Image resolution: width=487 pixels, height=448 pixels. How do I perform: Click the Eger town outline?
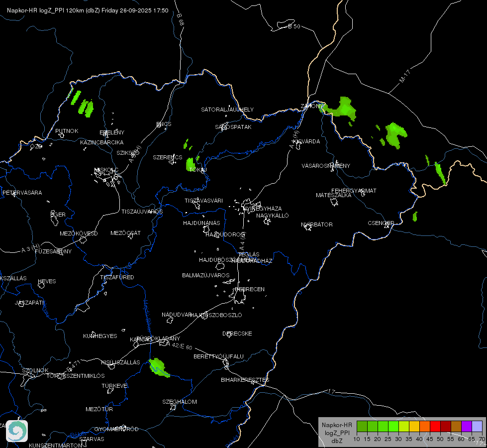click(x=54, y=219)
